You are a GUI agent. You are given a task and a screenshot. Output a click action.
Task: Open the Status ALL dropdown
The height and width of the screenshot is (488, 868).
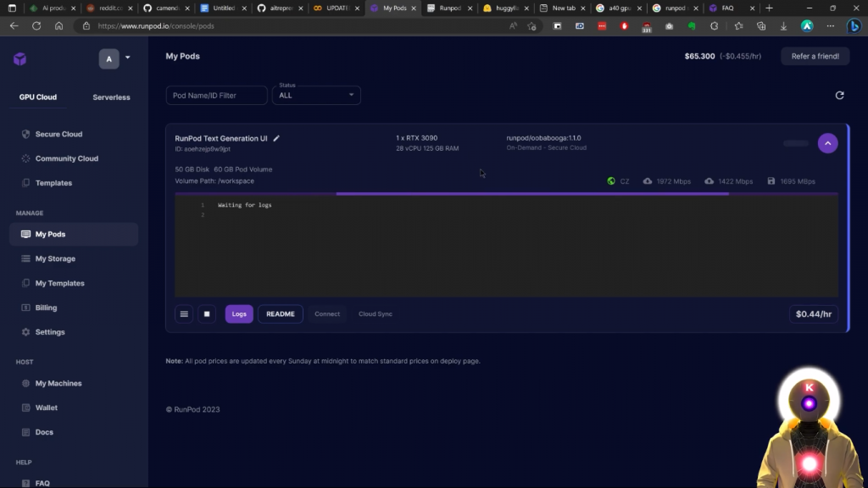click(316, 95)
